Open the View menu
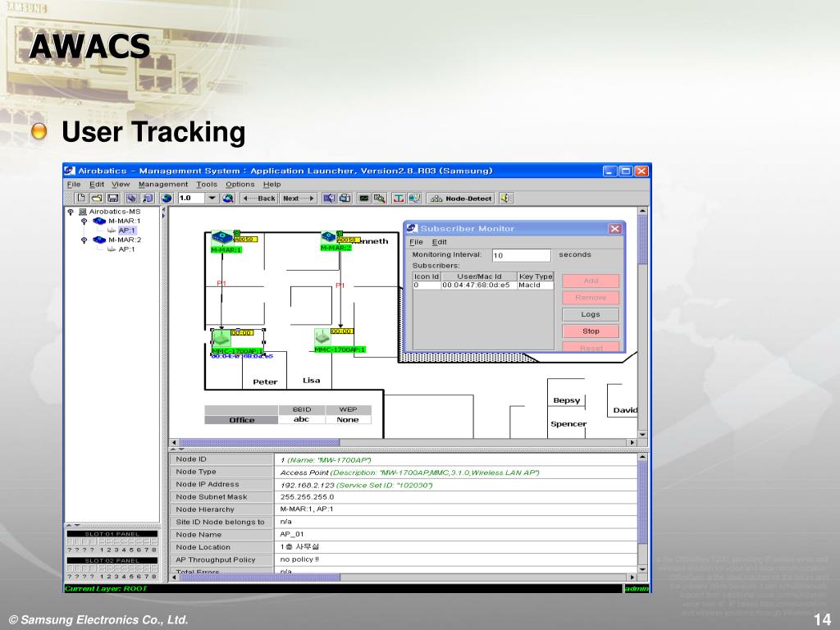 coord(121,185)
